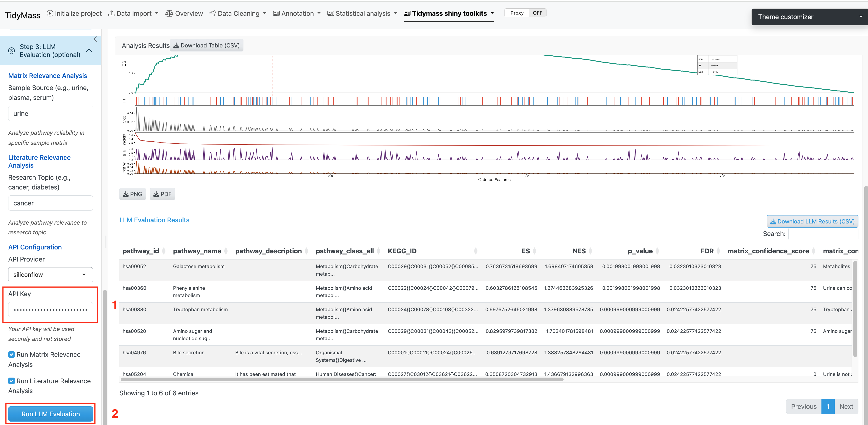Click the Overview balance scale icon
Image resolution: width=868 pixels, height=425 pixels.
coord(169,13)
